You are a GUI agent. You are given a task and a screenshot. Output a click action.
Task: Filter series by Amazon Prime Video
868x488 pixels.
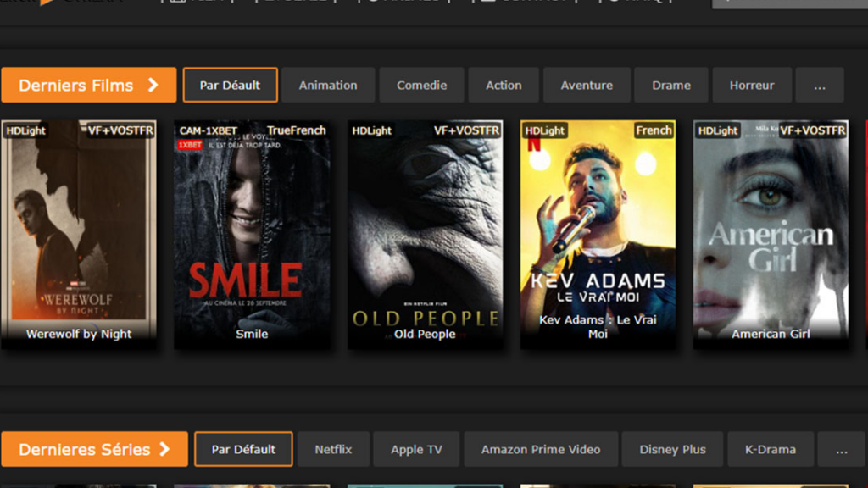pos(541,449)
